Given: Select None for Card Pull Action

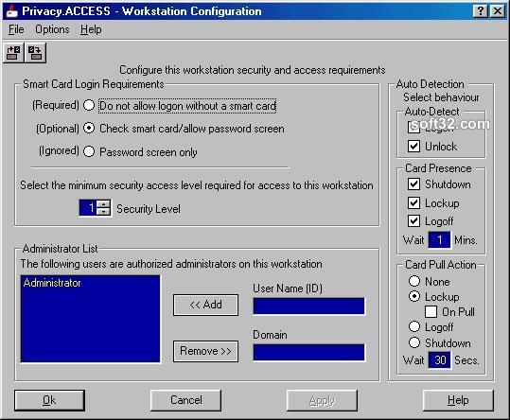Looking at the screenshot, I should tap(414, 281).
